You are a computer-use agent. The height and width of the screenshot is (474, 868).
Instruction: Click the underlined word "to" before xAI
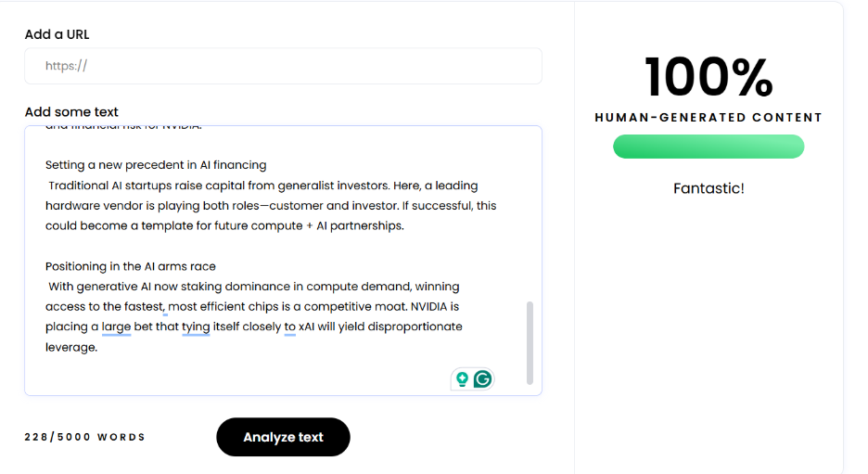coord(290,327)
